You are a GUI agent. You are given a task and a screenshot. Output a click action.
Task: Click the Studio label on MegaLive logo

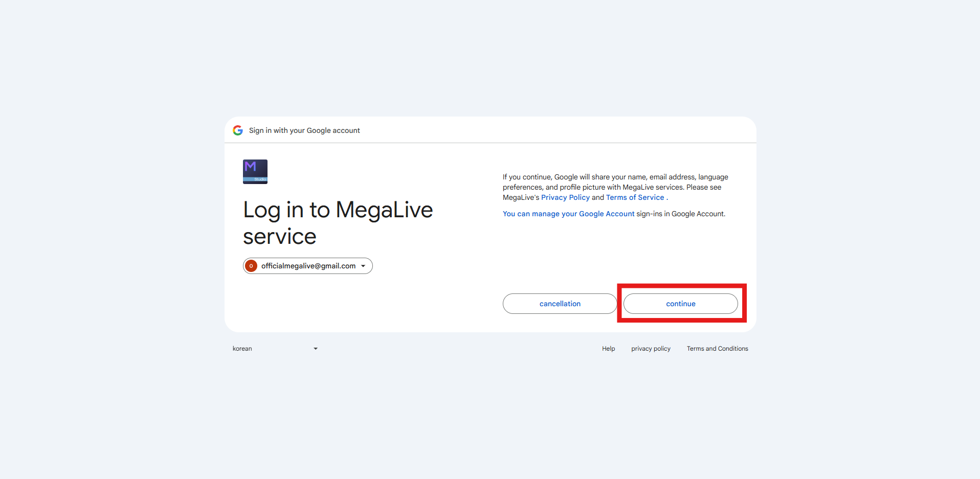coord(260,179)
